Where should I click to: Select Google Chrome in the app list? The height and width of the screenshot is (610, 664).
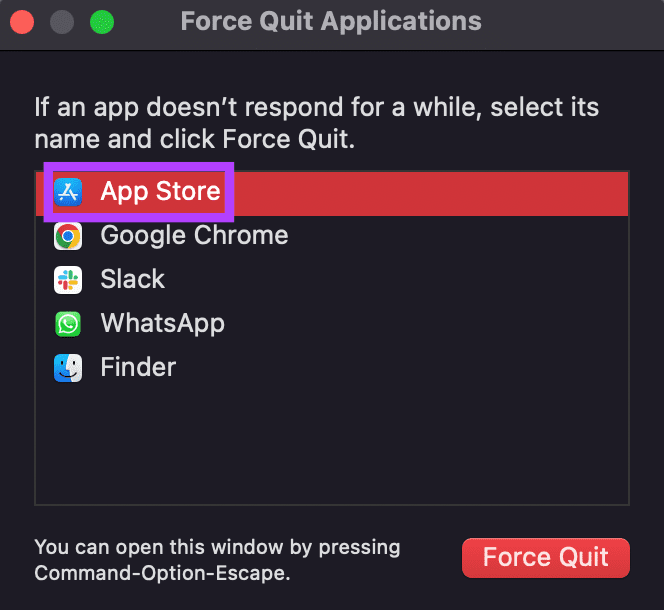pyautogui.click(x=332, y=236)
